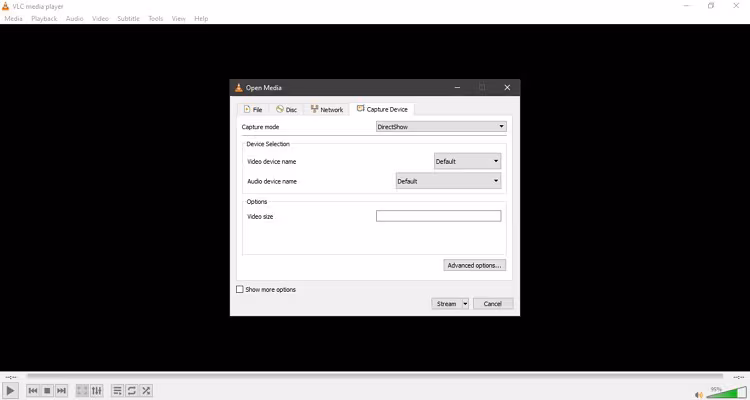Select the Capture Device tab
Viewport: 750px width, 400px height.
coord(382,109)
